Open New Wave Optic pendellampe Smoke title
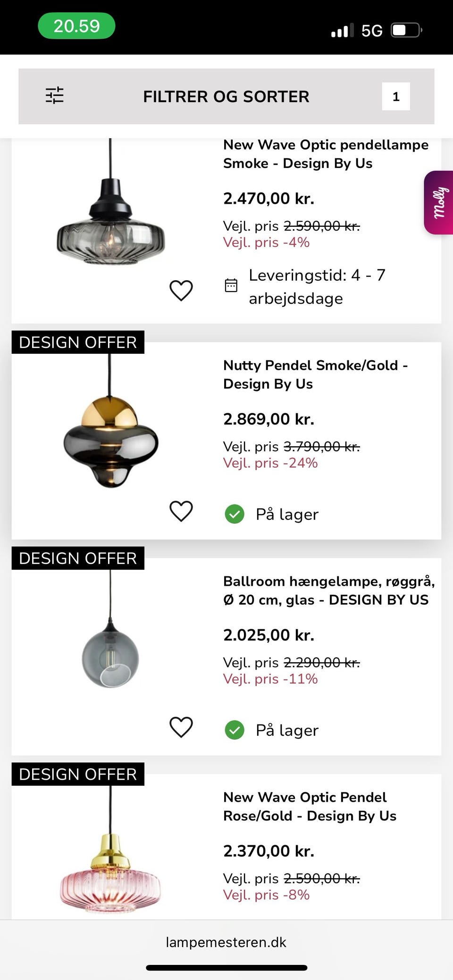Screen dimensions: 453x980 (326, 154)
